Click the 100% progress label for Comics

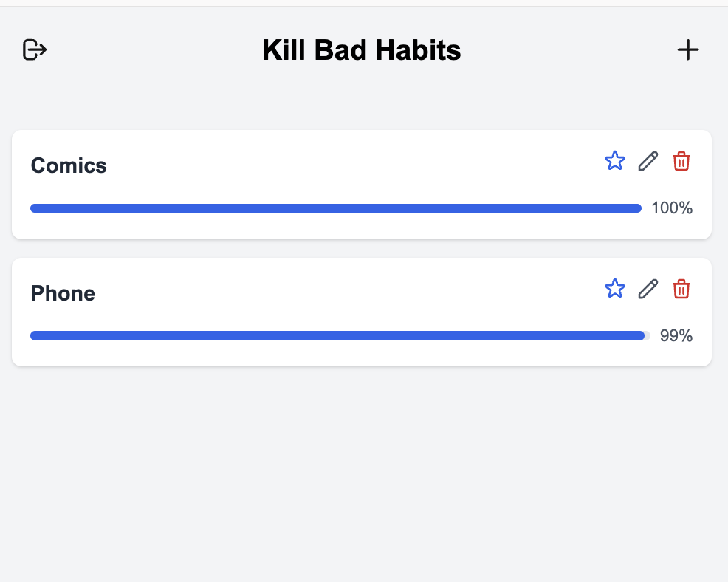pos(671,208)
